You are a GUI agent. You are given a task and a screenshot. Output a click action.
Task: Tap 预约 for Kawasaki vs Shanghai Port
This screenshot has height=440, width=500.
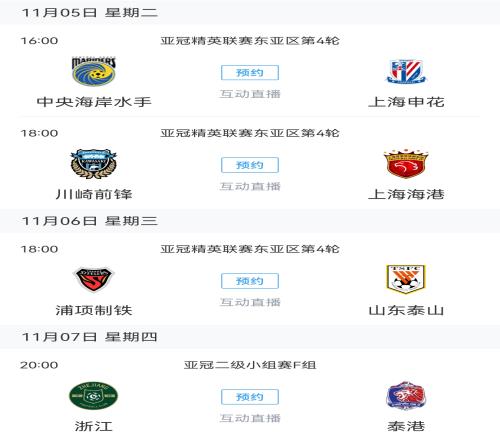pyautogui.click(x=250, y=165)
